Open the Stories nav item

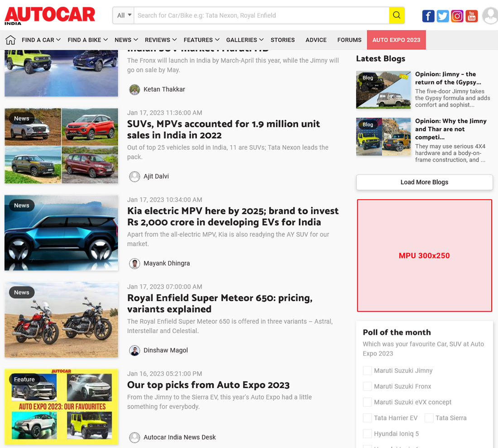[283, 40]
